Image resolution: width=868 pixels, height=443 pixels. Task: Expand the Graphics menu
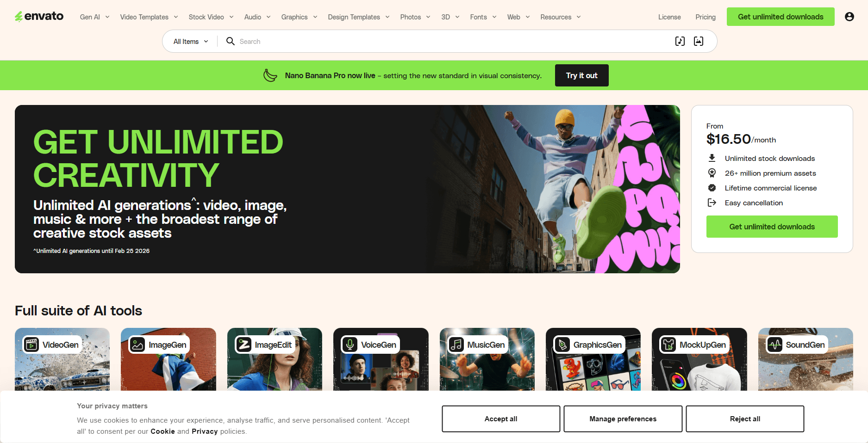300,17
